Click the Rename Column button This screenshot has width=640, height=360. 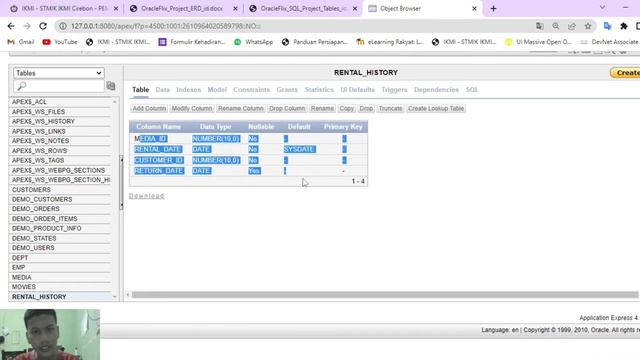pos(240,109)
